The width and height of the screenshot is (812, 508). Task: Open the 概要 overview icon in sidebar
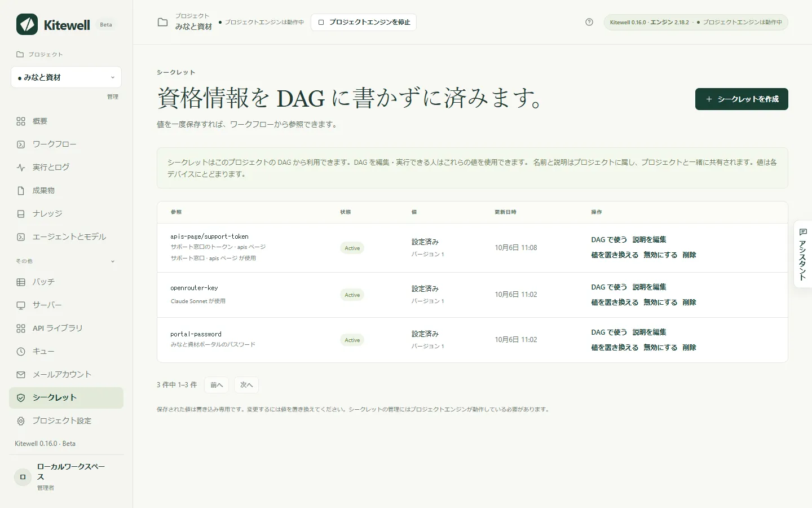click(x=21, y=121)
